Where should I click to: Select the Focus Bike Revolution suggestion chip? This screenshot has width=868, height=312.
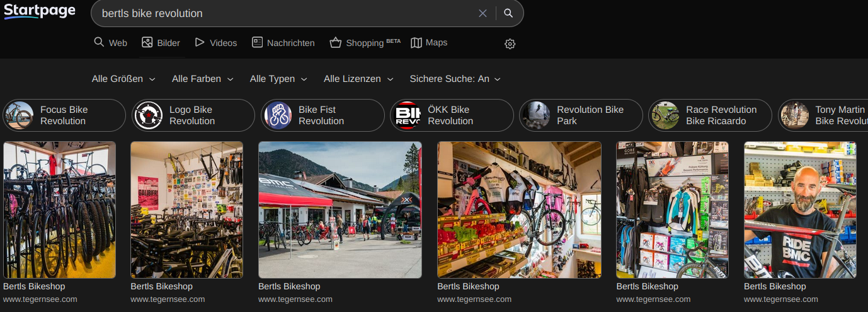click(64, 115)
